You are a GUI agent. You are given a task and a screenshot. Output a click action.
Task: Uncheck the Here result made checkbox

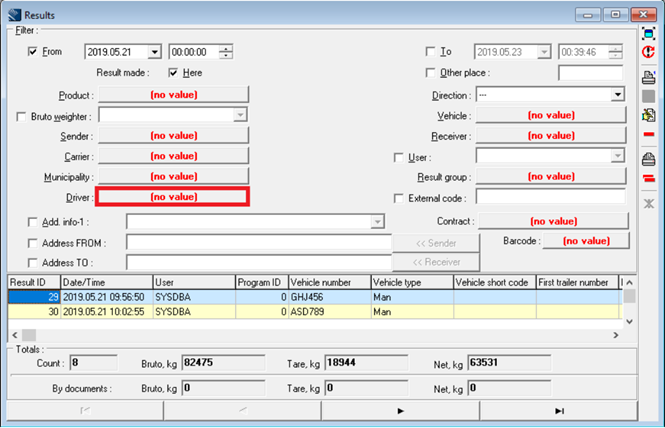(173, 73)
